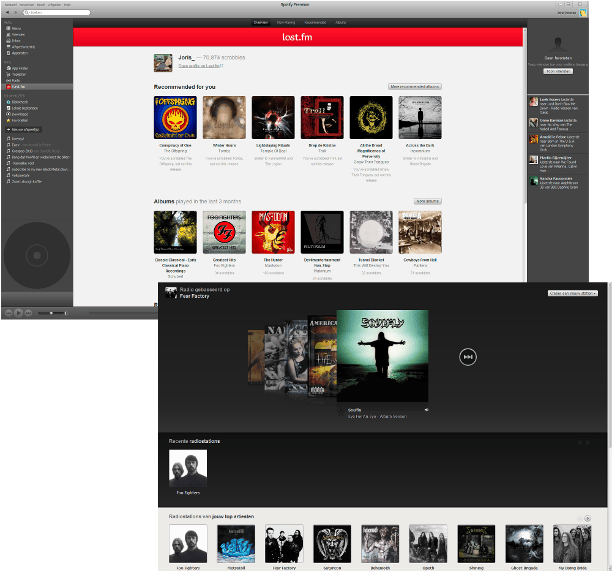The image size is (612, 574).
Task: Click More recommended albums button
Action: pos(415,87)
